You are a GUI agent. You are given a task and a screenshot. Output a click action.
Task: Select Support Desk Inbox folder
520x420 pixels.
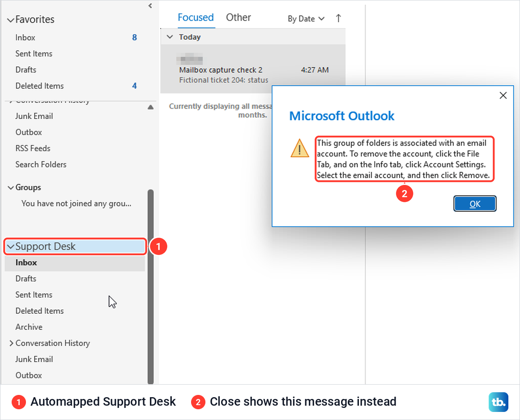(75, 263)
